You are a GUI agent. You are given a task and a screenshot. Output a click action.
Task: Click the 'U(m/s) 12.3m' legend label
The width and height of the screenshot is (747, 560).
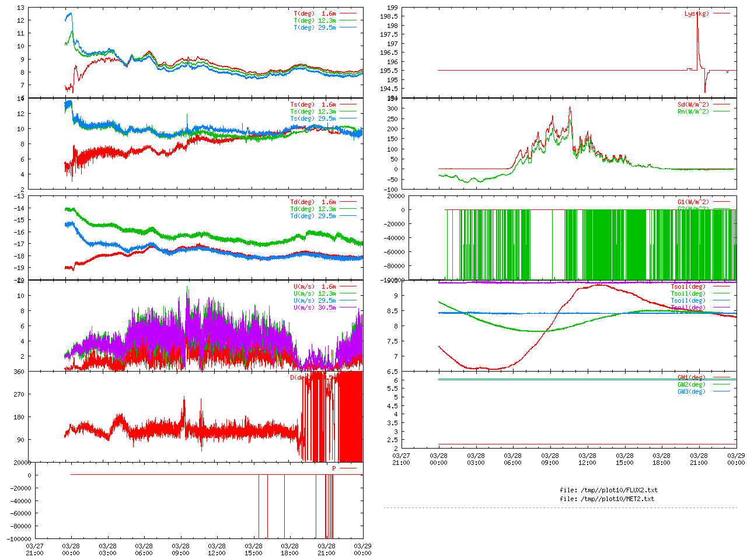pyautogui.click(x=315, y=293)
